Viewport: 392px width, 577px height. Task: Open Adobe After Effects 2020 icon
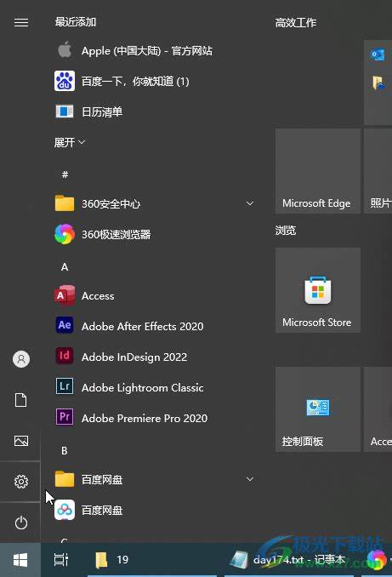tap(65, 325)
